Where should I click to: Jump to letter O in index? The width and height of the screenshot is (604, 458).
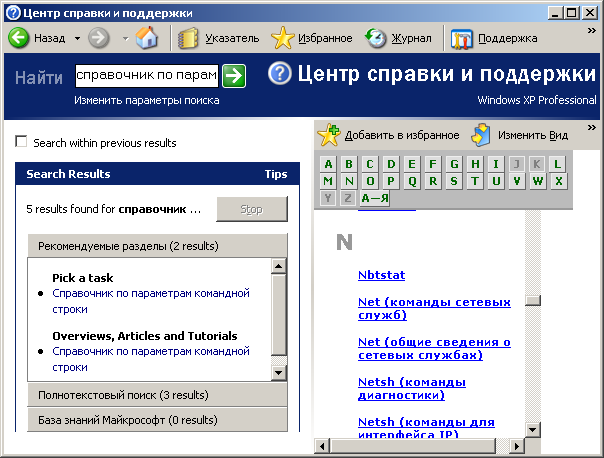tap(370, 181)
